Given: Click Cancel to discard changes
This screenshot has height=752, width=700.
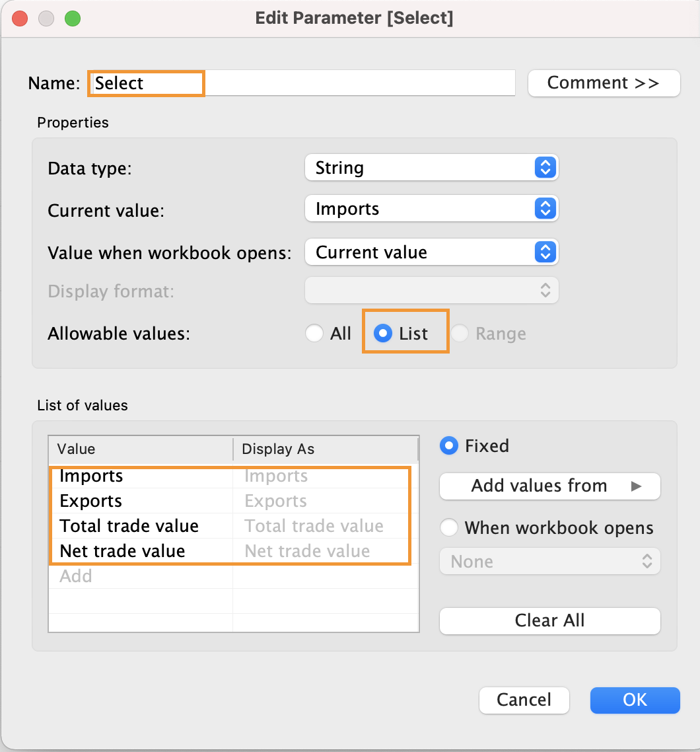Looking at the screenshot, I should coord(524,700).
